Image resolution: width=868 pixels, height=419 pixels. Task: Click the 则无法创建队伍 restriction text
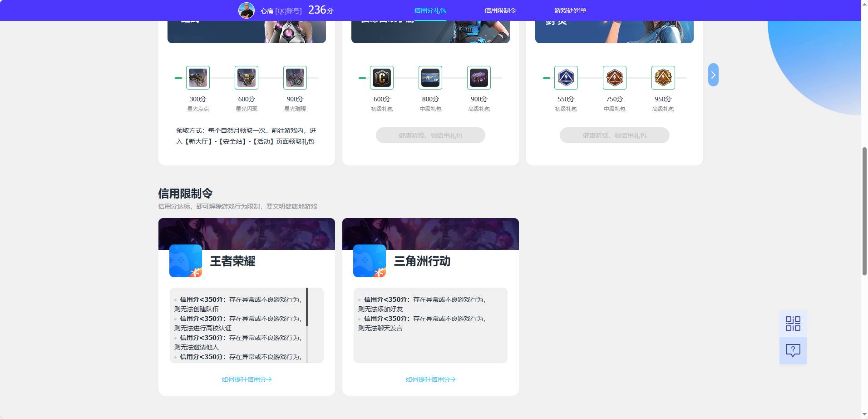tap(197, 309)
